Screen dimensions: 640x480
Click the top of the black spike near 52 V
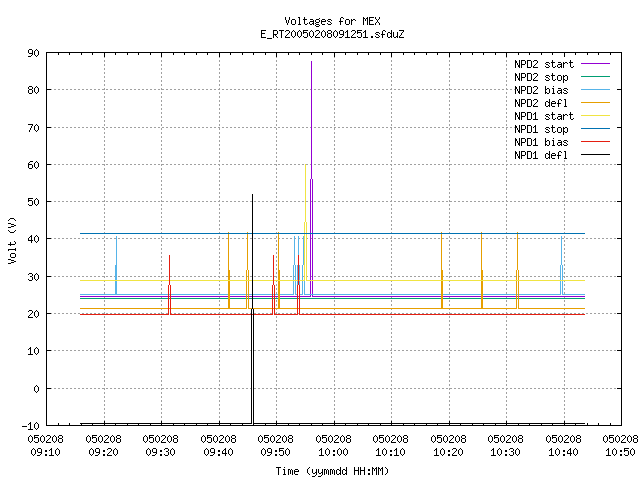click(252, 195)
